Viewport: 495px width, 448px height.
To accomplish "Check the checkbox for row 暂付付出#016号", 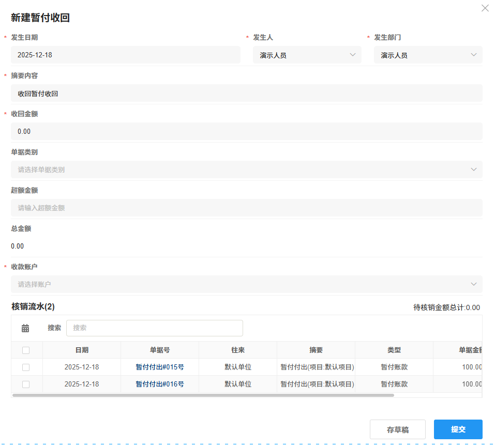I will [x=26, y=384].
